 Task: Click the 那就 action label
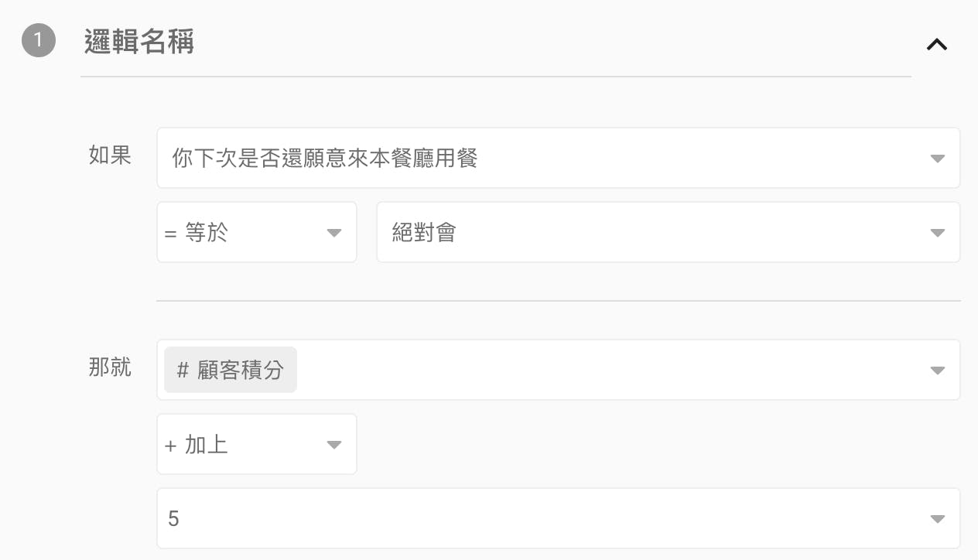click(110, 367)
